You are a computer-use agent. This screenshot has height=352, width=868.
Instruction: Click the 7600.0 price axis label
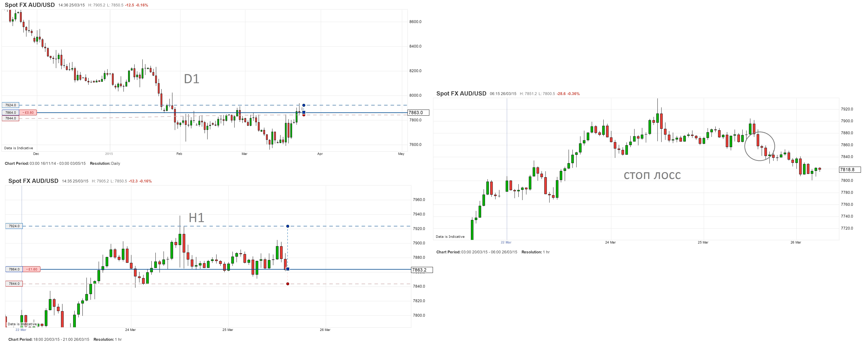click(x=415, y=145)
